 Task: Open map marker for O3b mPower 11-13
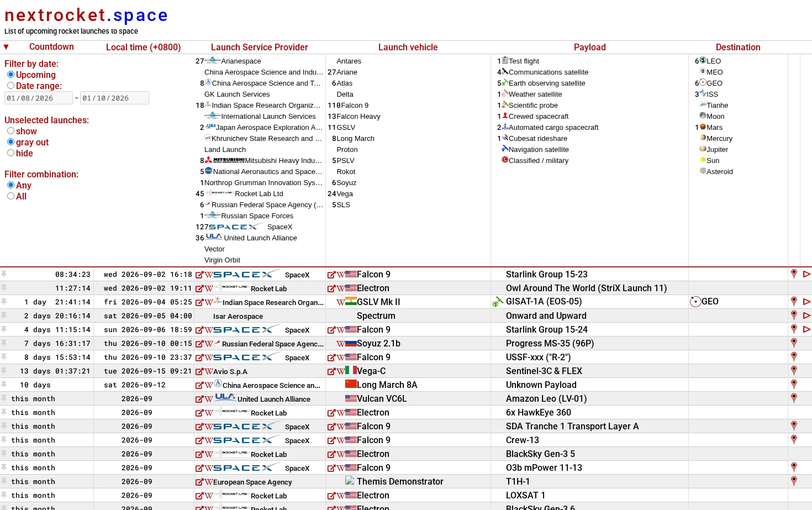[794, 467]
